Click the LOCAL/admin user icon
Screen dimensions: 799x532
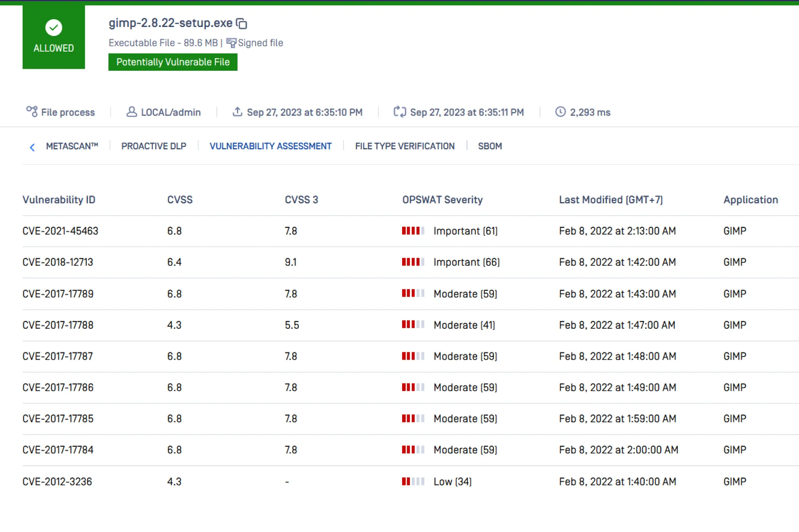point(132,112)
